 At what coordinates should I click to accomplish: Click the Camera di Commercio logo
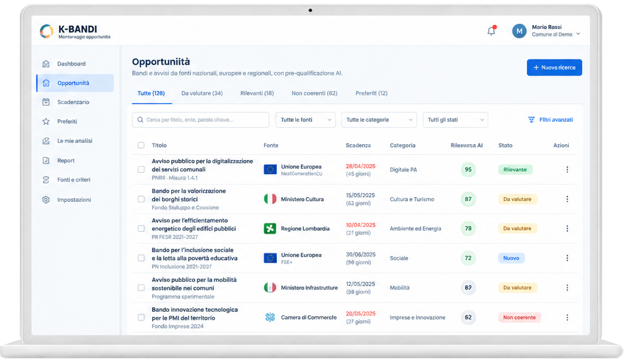click(270, 317)
